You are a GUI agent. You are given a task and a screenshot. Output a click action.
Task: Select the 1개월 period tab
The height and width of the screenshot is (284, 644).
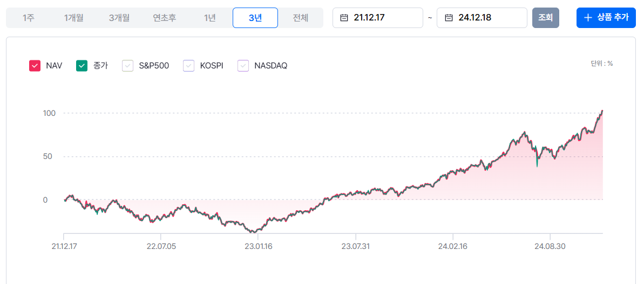[x=74, y=18]
